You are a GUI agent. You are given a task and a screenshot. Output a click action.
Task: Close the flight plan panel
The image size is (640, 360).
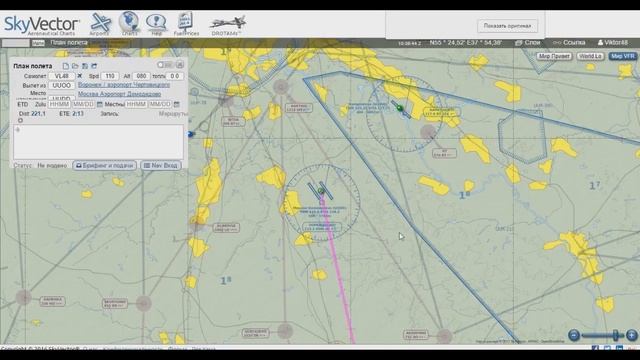[180, 65]
